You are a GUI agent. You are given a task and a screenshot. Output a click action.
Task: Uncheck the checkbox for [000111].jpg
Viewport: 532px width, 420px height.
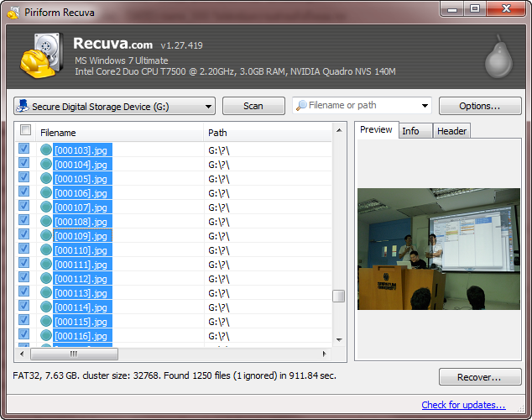[x=23, y=262]
